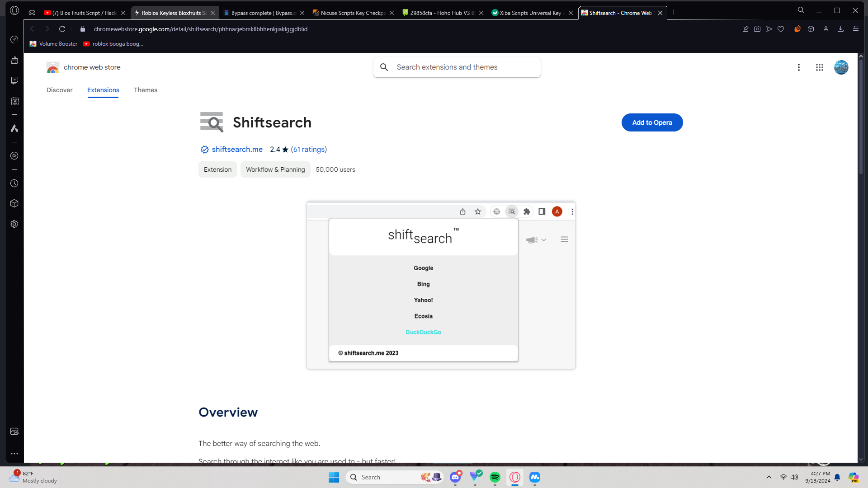Click the Chrome Web Store logo
Image resolution: width=868 pixels, height=488 pixels.
(x=84, y=67)
